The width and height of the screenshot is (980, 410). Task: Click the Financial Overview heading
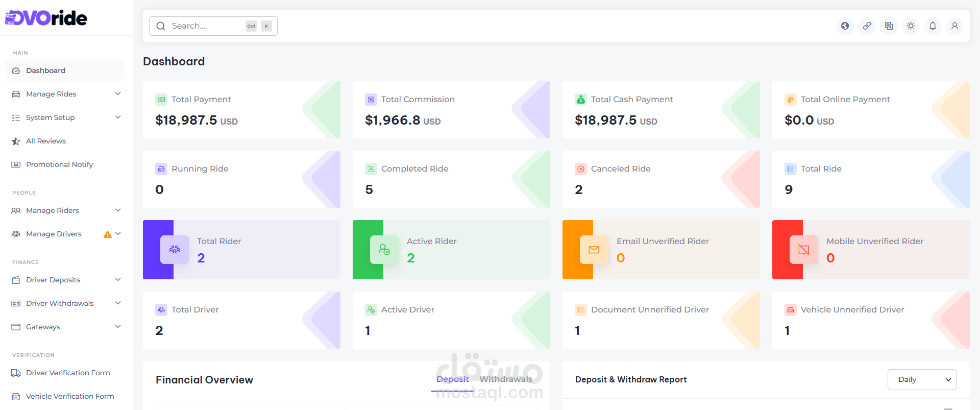point(204,380)
